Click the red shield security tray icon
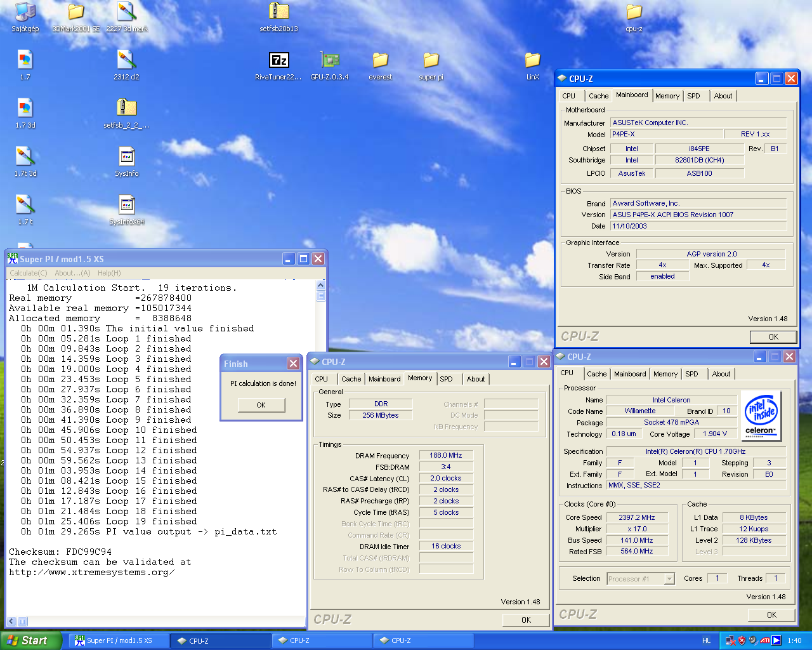This screenshot has height=650, width=812. click(x=742, y=640)
